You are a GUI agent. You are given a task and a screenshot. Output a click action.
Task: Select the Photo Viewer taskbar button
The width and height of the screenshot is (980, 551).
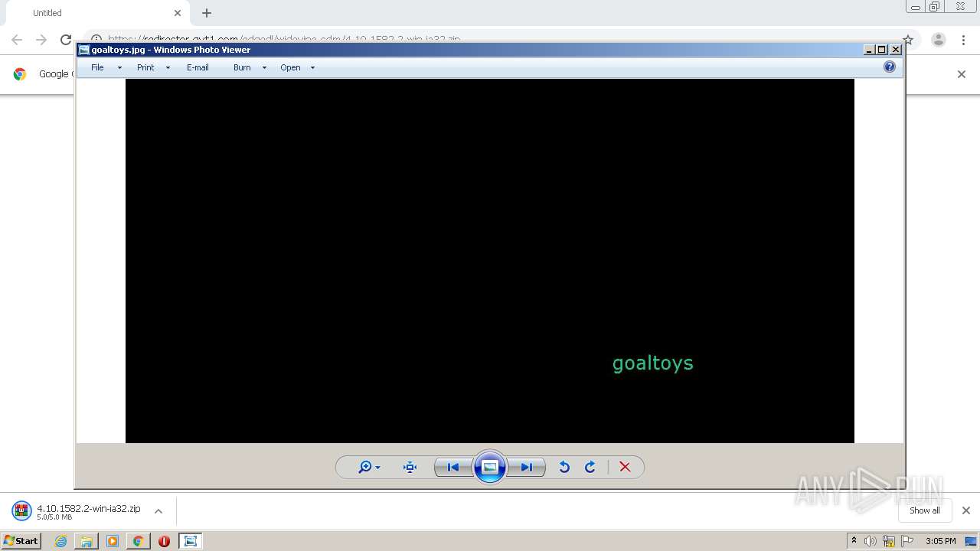point(190,541)
